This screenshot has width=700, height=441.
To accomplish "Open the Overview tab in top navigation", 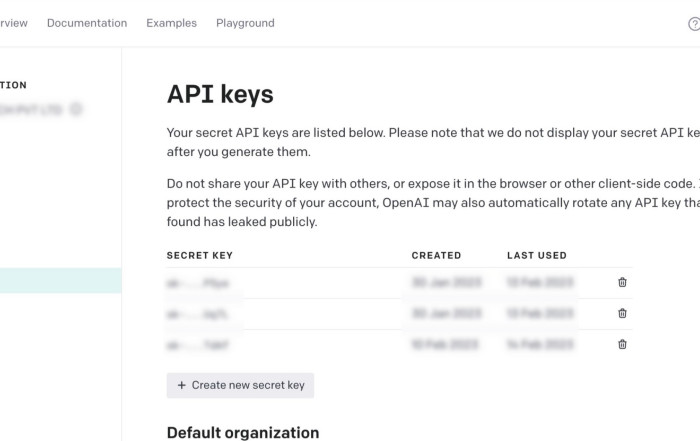I will click(14, 23).
